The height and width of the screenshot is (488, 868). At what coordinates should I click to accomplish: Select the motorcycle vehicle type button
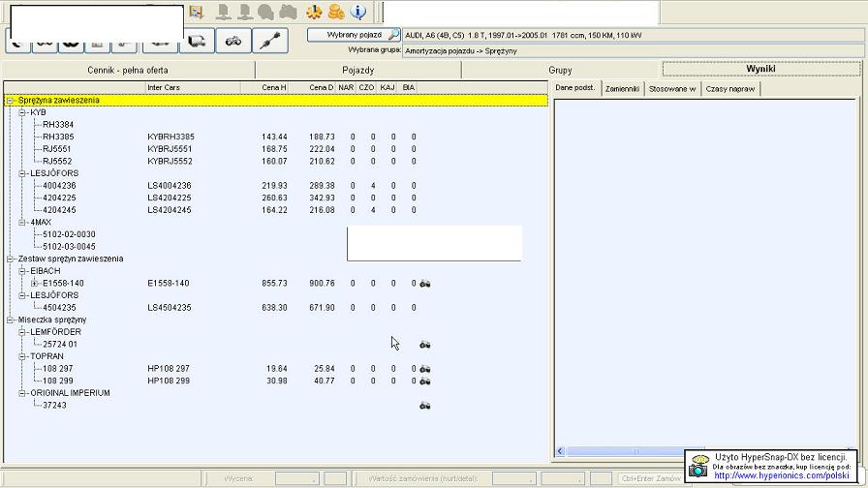(233, 41)
